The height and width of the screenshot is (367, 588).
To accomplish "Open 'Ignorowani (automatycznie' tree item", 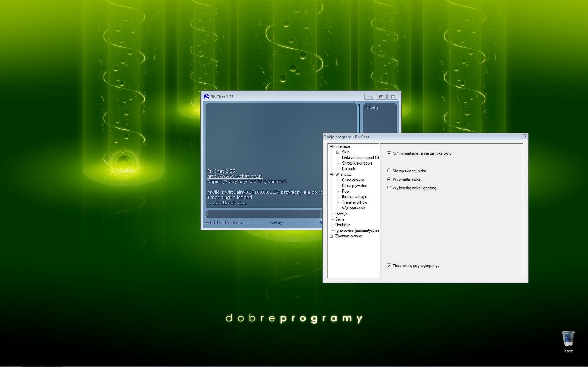I will pyautogui.click(x=357, y=230).
